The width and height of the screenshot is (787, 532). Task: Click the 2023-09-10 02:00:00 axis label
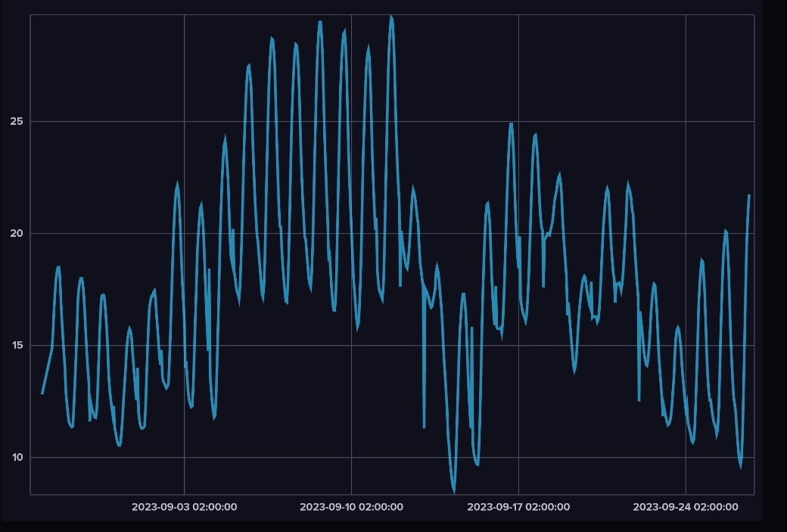(351, 507)
